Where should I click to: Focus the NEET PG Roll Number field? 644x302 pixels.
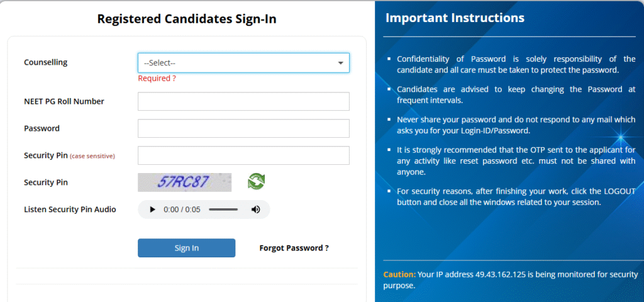243,101
